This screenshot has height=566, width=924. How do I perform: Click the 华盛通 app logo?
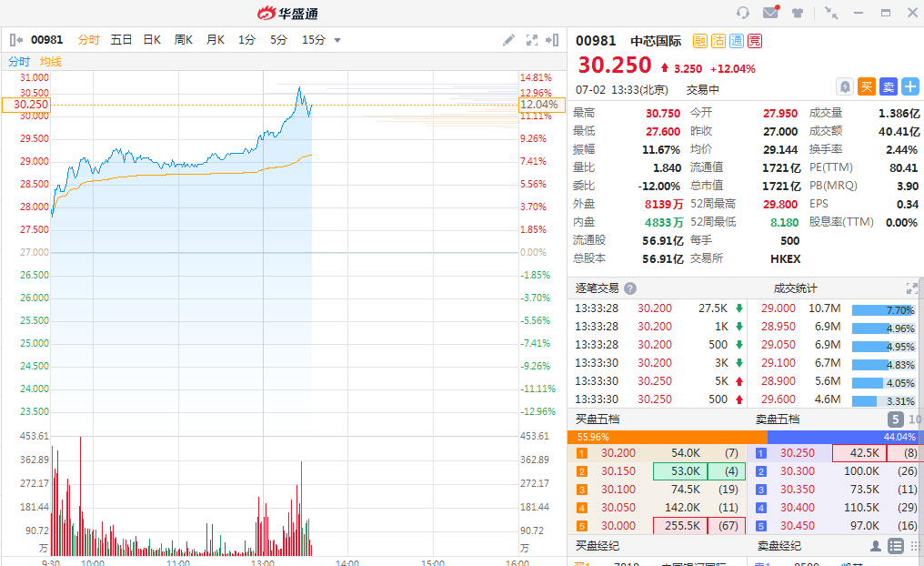(x=288, y=13)
